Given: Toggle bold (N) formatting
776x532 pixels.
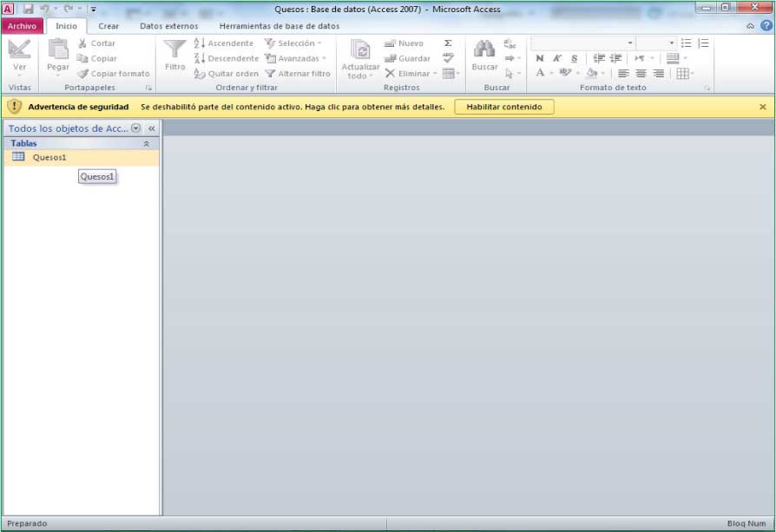Looking at the screenshot, I should pos(540,58).
